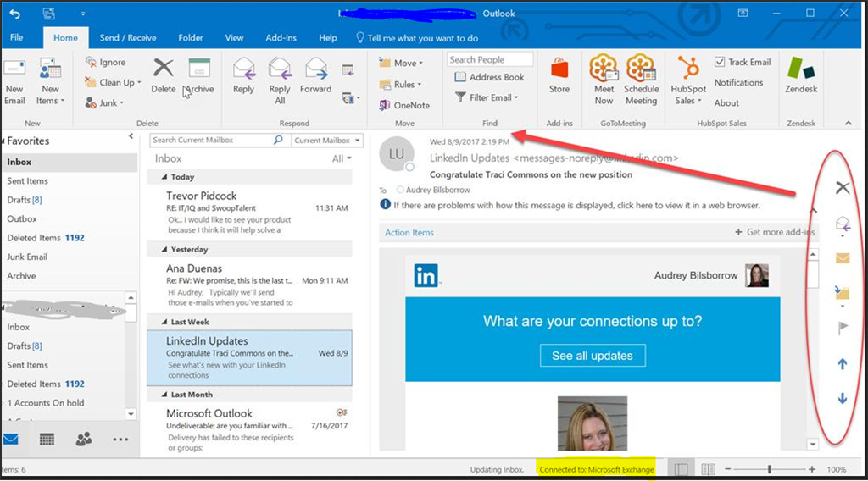Open the File tab
The height and width of the screenshot is (481, 868).
[17, 37]
